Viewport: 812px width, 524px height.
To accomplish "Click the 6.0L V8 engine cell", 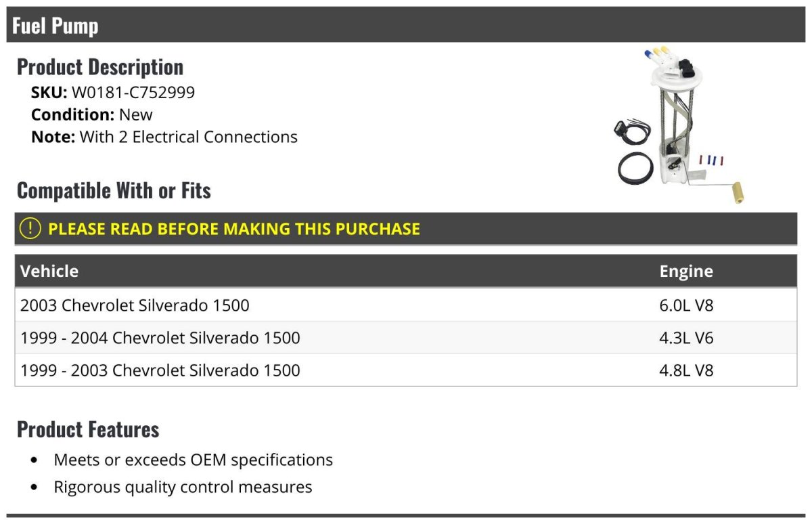I will (x=686, y=305).
